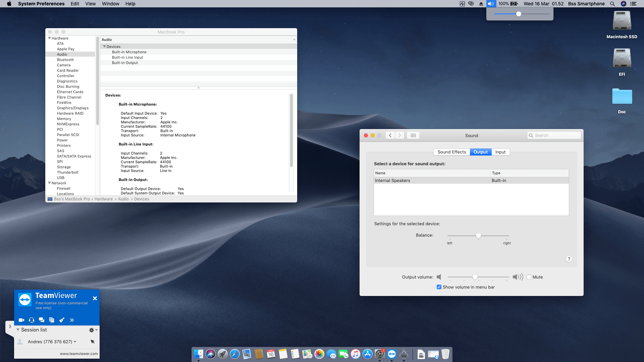The height and width of the screenshot is (362, 644).
Task: Open the Edit menu
Action: tap(75, 4)
